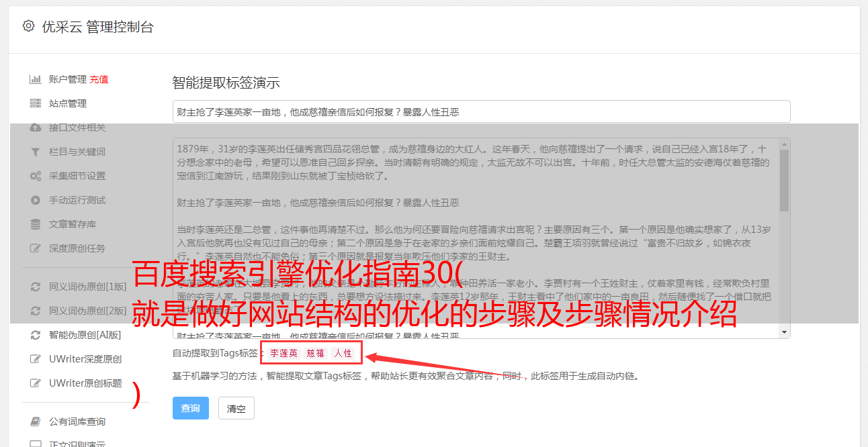Viewport: 868px width, 447px height.
Task: Click the server icon beside 站点管理
Action: click(36, 103)
